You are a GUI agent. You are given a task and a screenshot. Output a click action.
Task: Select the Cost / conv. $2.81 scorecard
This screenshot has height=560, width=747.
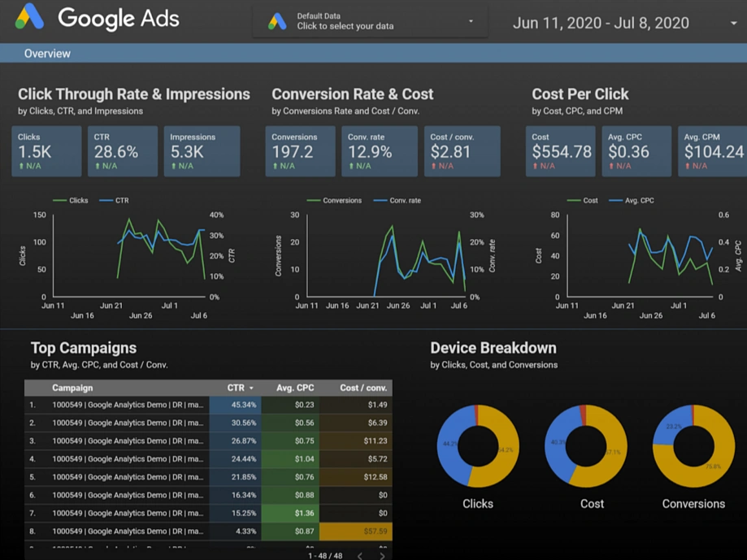click(463, 151)
